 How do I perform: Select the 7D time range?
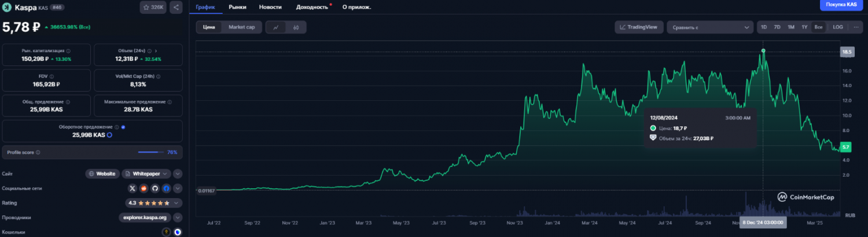tap(777, 27)
